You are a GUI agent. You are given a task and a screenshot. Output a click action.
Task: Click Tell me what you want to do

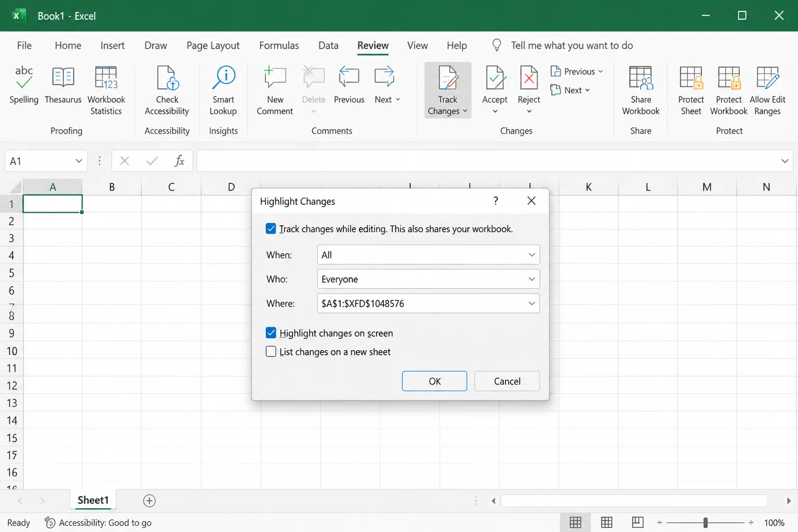click(571, 46)
